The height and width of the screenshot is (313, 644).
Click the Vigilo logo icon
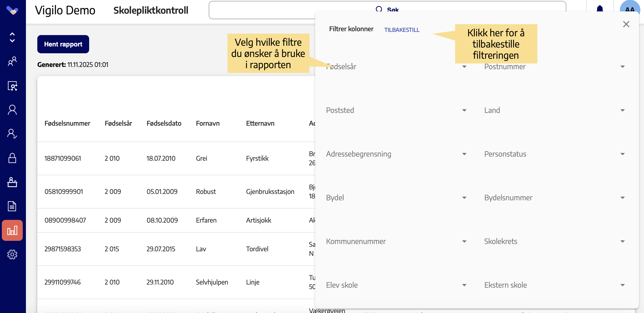[x=12, y=10]
